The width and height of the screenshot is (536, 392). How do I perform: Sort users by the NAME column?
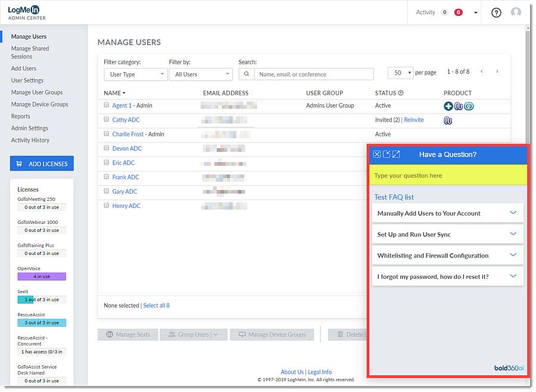click(x=114, y=93)
